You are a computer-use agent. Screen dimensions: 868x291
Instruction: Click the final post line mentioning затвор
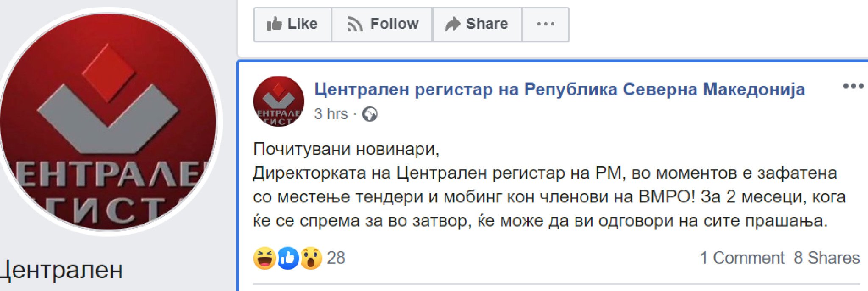pyautogui.click(x=540, y=221)
